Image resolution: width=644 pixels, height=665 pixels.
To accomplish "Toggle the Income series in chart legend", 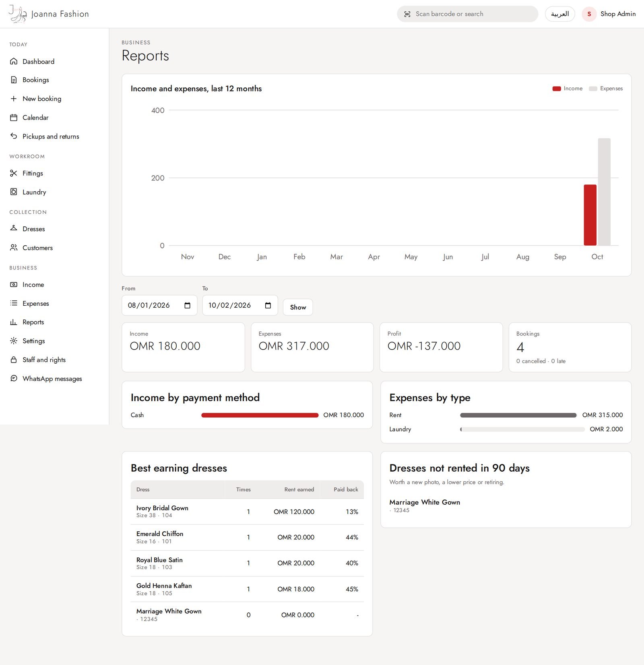I will [x=568, y=89].
